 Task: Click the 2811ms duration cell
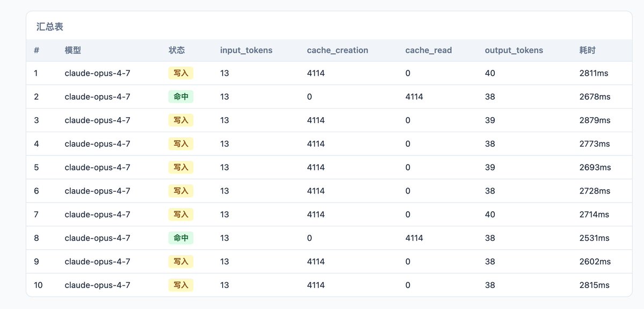click(x=594, y=73)
